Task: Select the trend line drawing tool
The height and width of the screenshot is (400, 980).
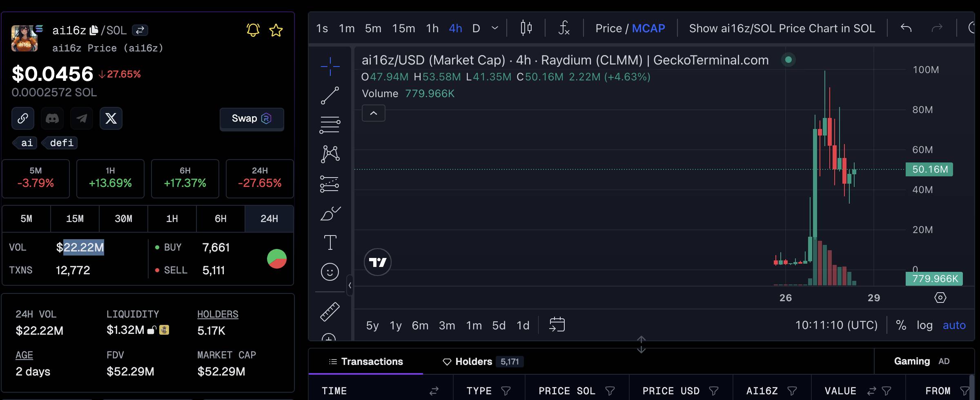Action: (x=330, y=96)
